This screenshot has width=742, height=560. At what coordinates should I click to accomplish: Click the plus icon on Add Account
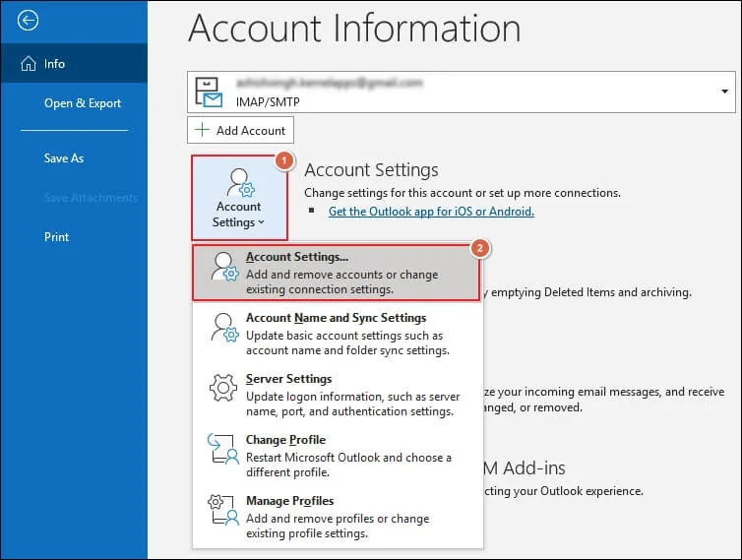click(x=202, y=130)
